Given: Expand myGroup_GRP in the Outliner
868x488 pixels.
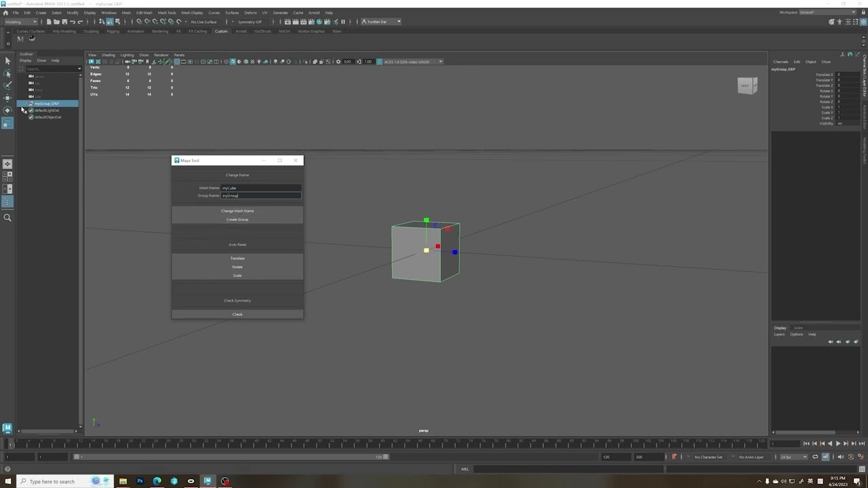Looking at the screenshot, I should (x=25, y=103).
